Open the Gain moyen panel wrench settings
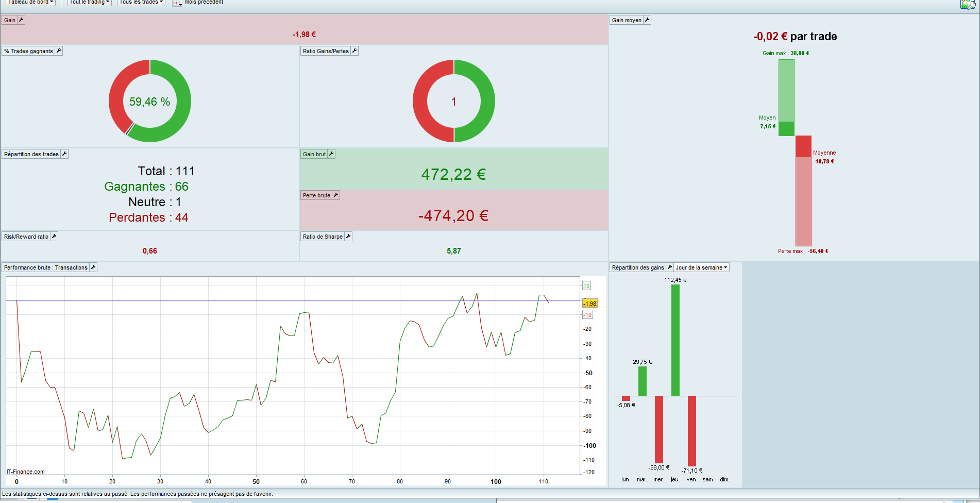The width and height of the screenshot is (980, 503). click(x=647, y=20)
